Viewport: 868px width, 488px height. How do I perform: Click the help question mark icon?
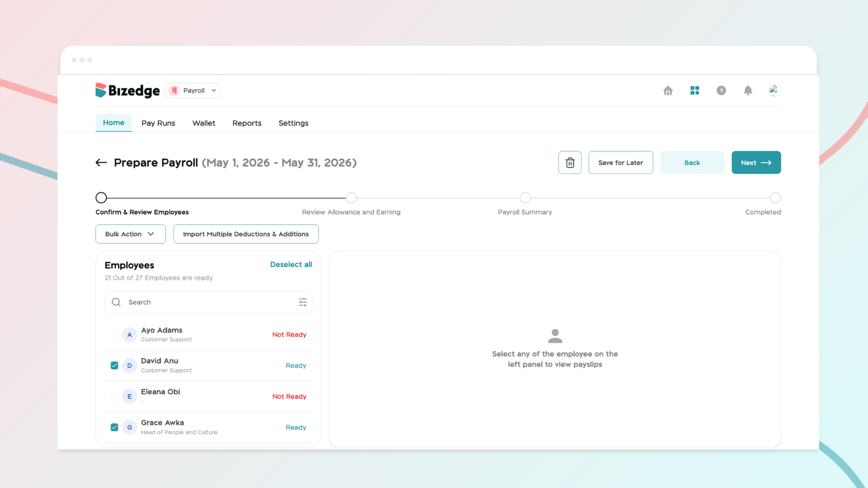coord(721,90)
